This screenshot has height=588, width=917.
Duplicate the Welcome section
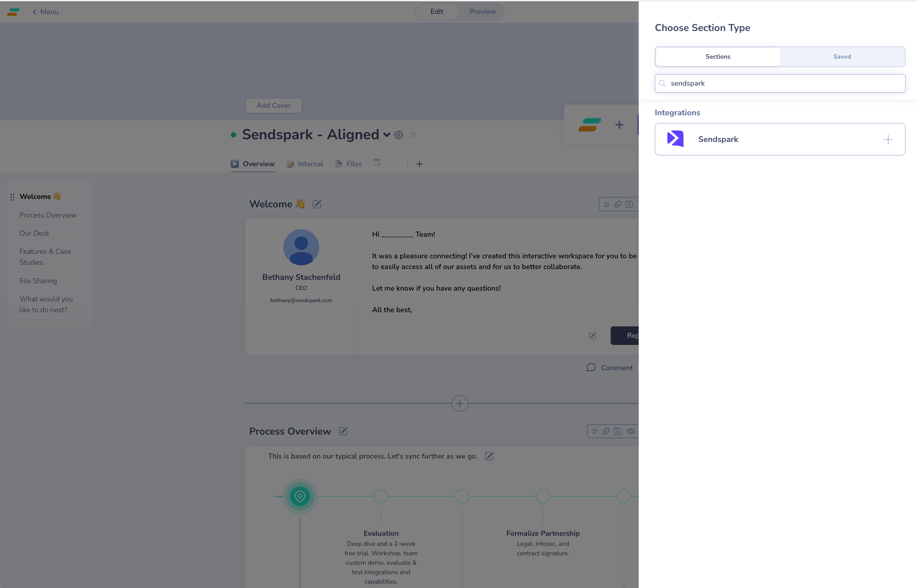coord(617,204)
